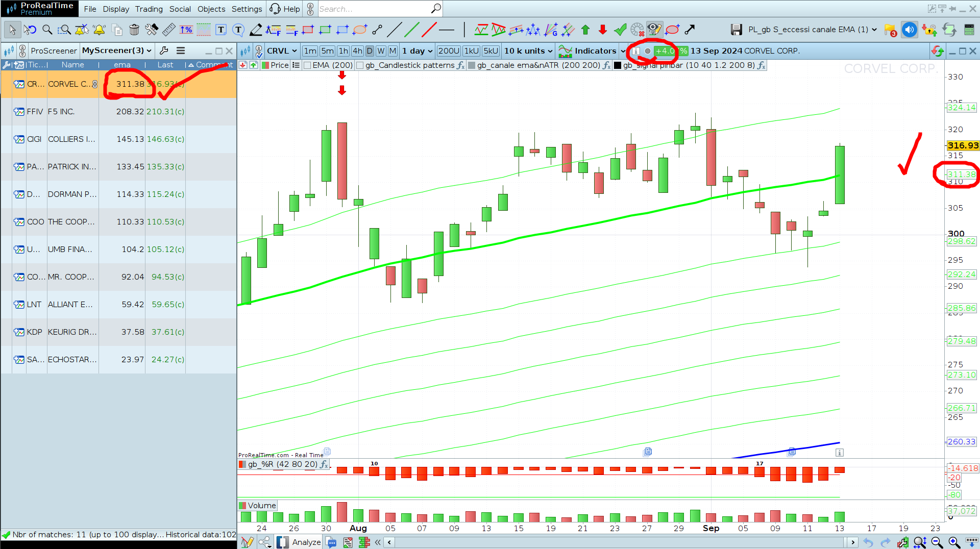Pick the zoom-on-area selection tool
This screenshot has width=980, height=549.
[x=64, y=30]
